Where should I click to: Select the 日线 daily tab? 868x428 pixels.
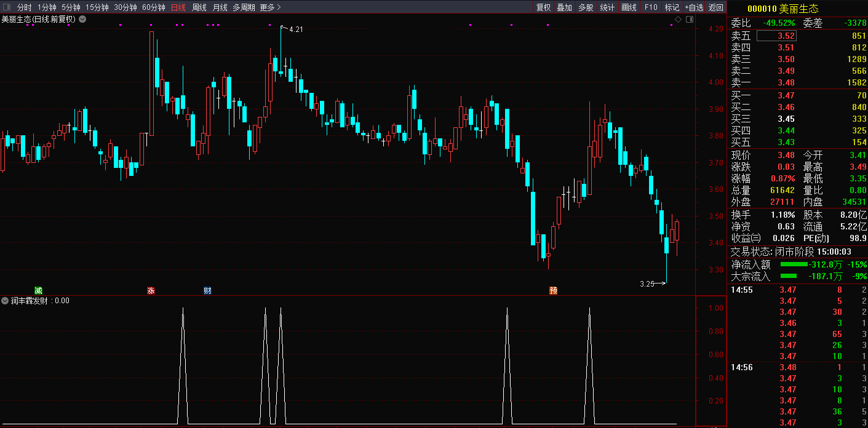point(178,7)
